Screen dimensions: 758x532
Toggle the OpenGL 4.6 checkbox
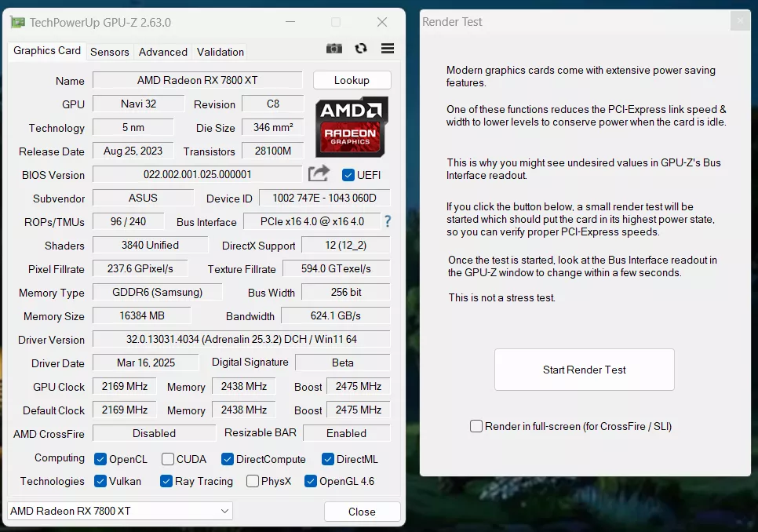(311, 481)
